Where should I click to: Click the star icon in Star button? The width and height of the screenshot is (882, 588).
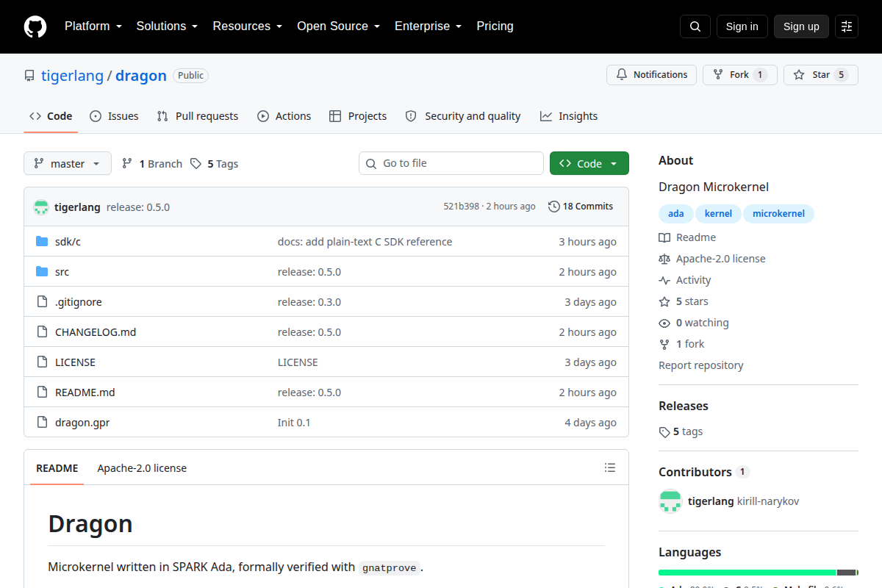tap(799, 75)
